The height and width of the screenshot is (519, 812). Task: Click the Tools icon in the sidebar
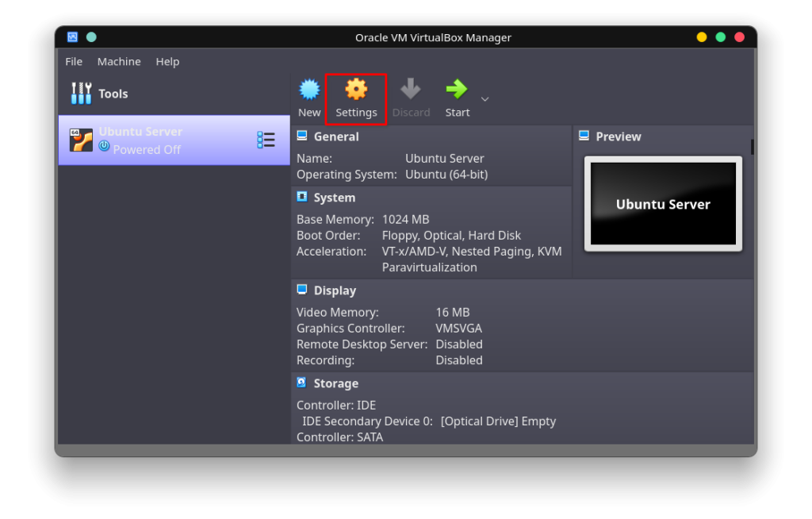coord(82,94)
